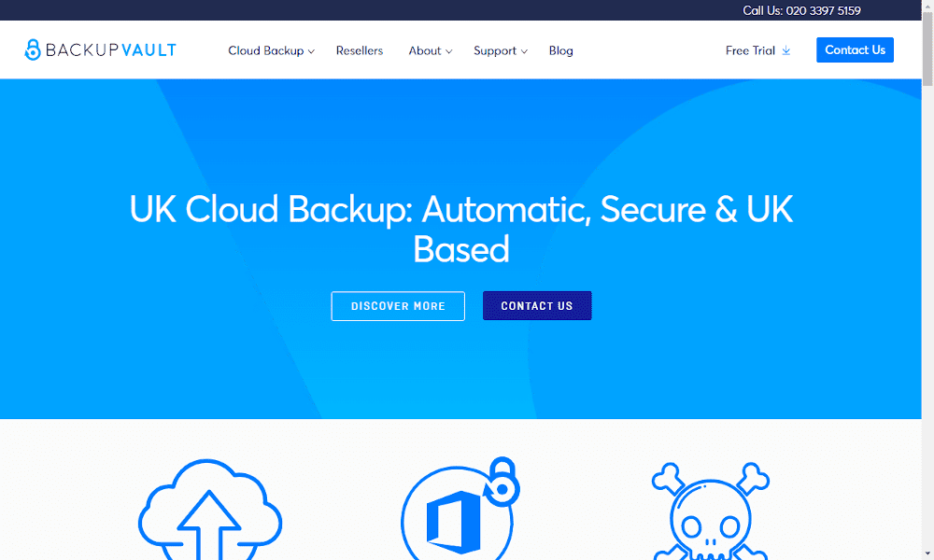Expand the About dropdown chevron
934x560 pixels.
point(448,51)
